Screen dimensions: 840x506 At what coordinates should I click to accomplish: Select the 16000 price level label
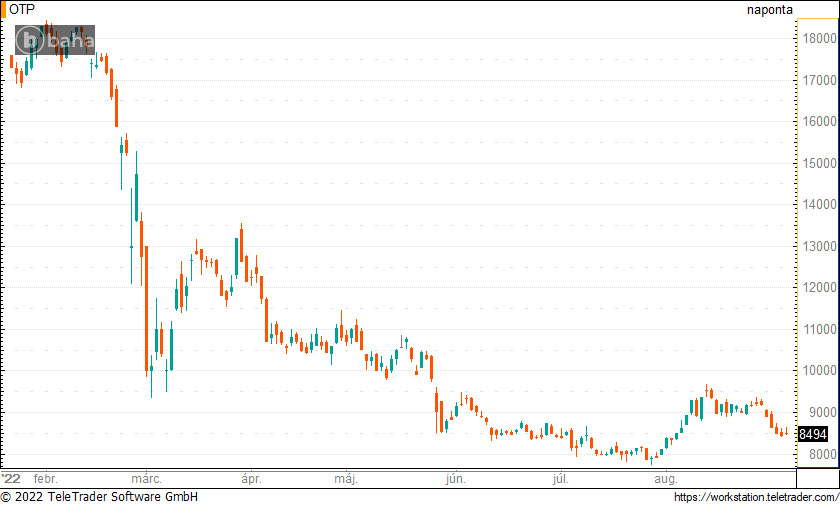(x=819, y=121)
